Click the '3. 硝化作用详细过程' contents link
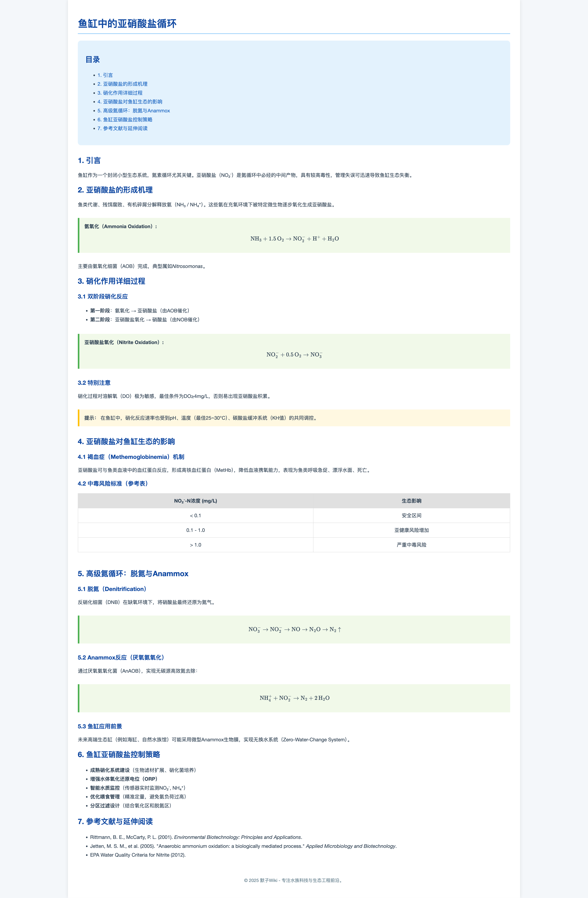This screenshot has height=898, width=588. coord(120,93)
